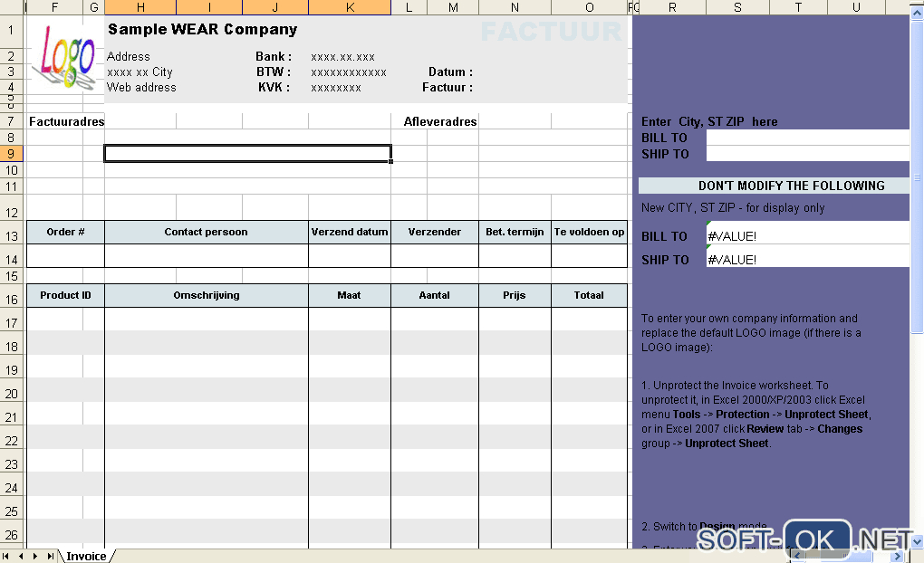Image resolution: width=924 pixels, height=563 pixels.
Task: Select row 13 header
Action: 11,232
